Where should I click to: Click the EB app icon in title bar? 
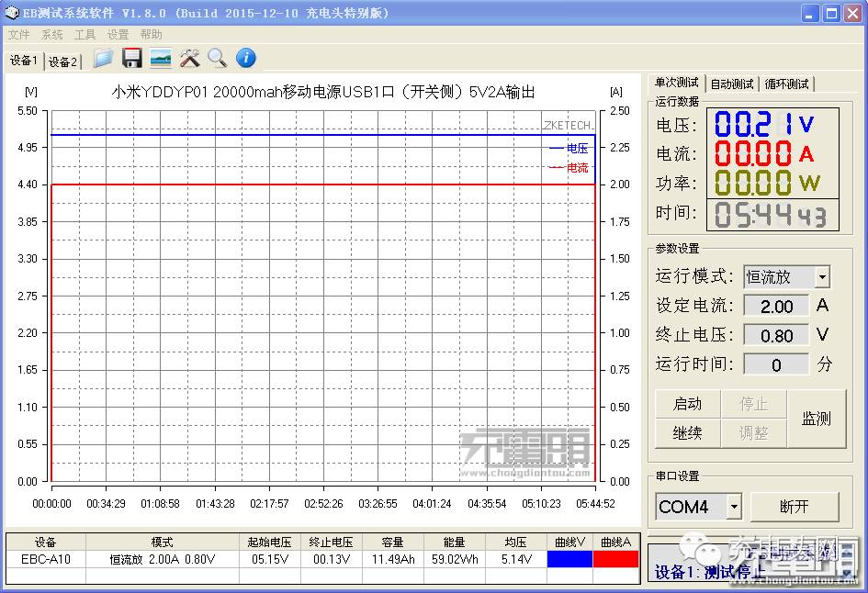click(x=12, y=12)
